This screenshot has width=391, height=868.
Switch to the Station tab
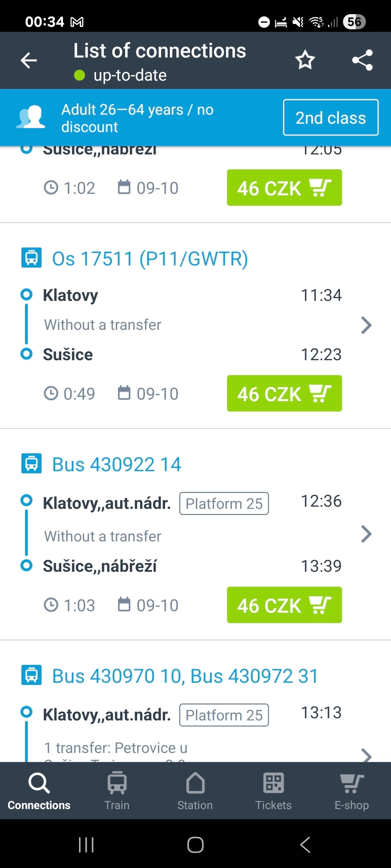pos(195,790)
